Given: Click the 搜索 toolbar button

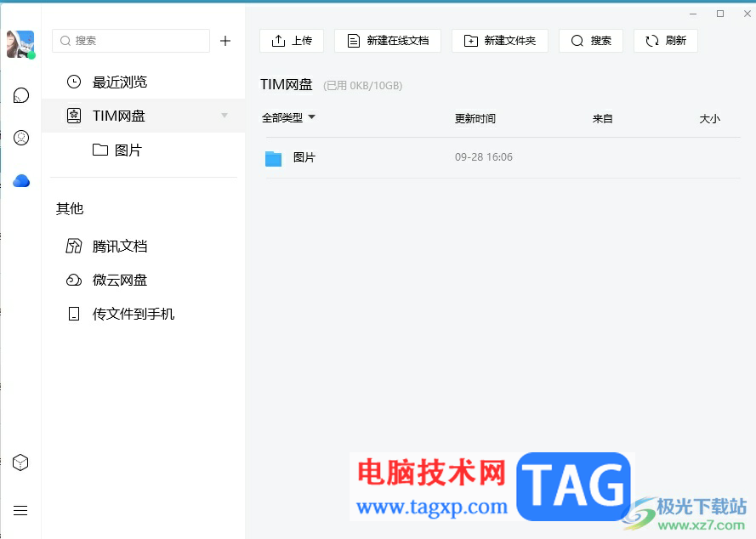Looking at the screenshot, I should [x=591, y=41].
